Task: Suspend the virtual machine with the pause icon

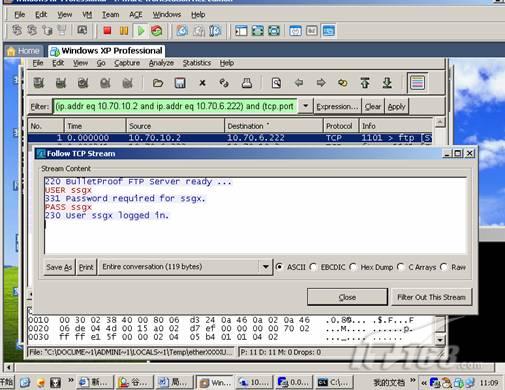Action: tap(124, 31)
